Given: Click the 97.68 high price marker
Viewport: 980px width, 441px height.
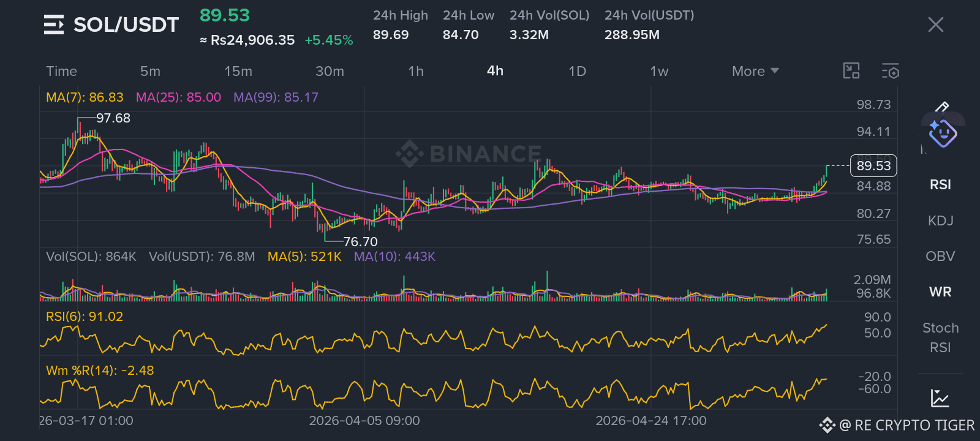Looking at the screenshot, I should click(x=113, y=118).
